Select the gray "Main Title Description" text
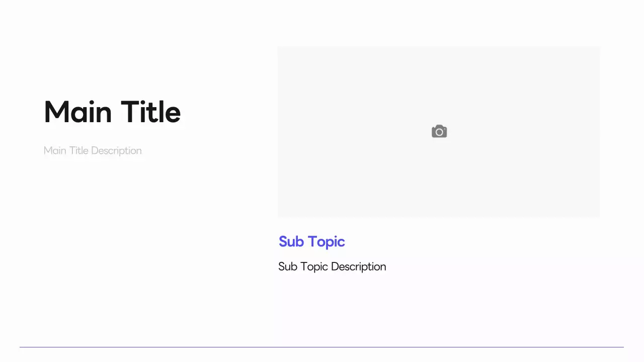 (93, 151)
